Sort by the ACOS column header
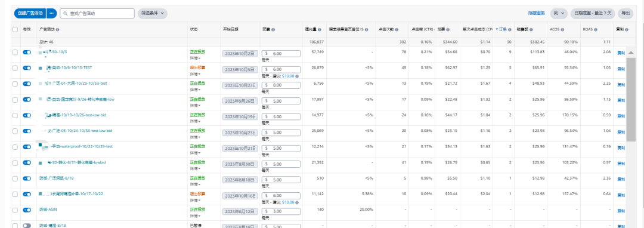The height and width of the screenshot is (228, 644). tap(555, 30)
